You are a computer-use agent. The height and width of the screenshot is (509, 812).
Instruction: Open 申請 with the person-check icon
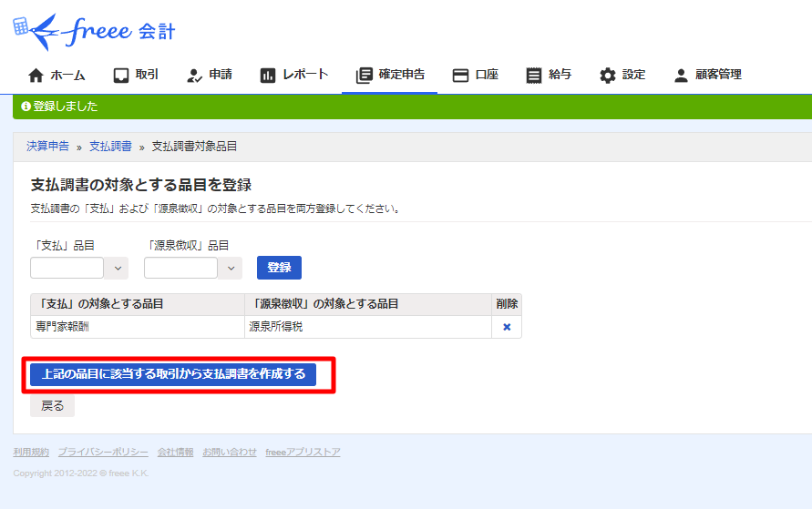tap(194, 76)
